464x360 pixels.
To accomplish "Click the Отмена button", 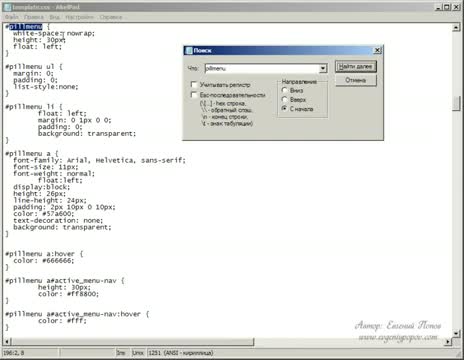I will [356, 80].
